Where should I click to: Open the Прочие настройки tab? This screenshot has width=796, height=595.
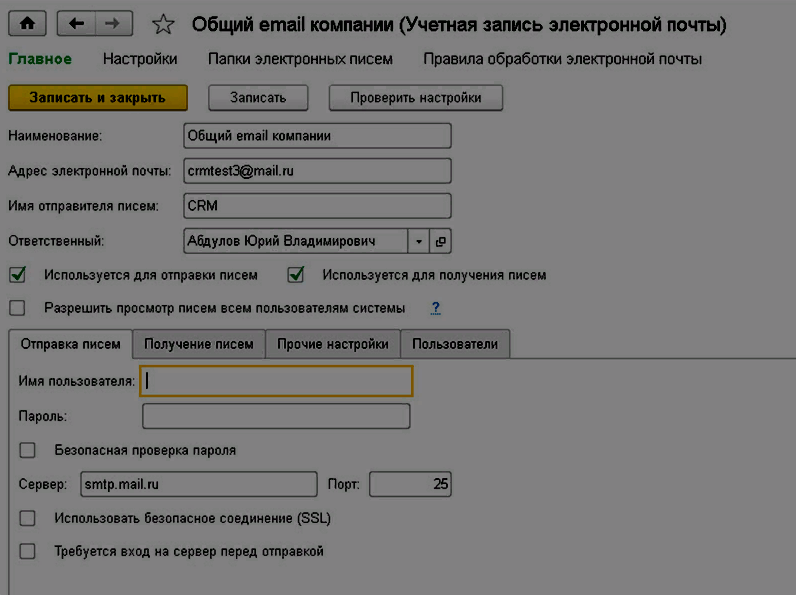333,344
